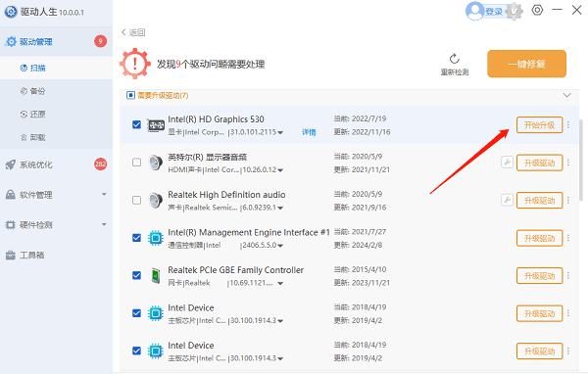Viewport: 588px width, 374px height.
Task: Expand the 软件管理 menu arrow
Action: click(104, 194)
